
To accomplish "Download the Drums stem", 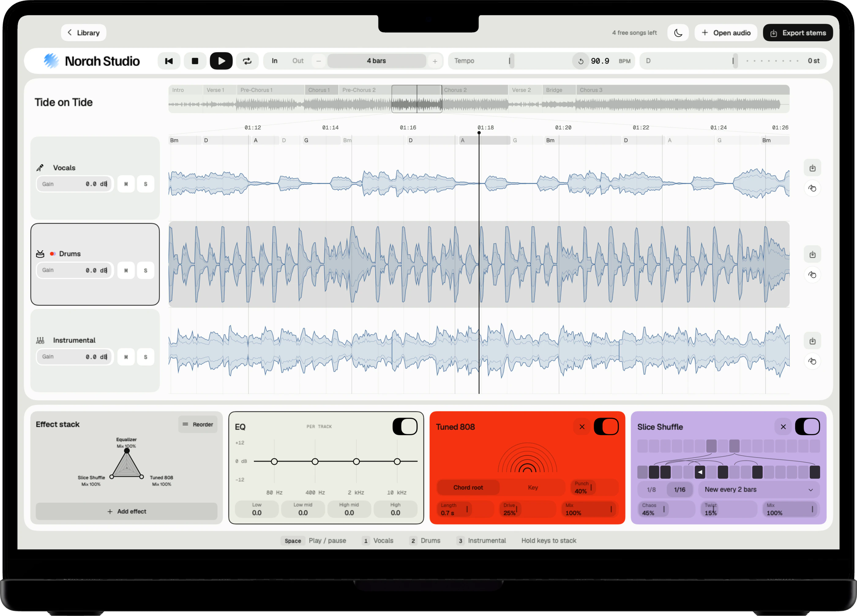I will click(x=812, y=255).
